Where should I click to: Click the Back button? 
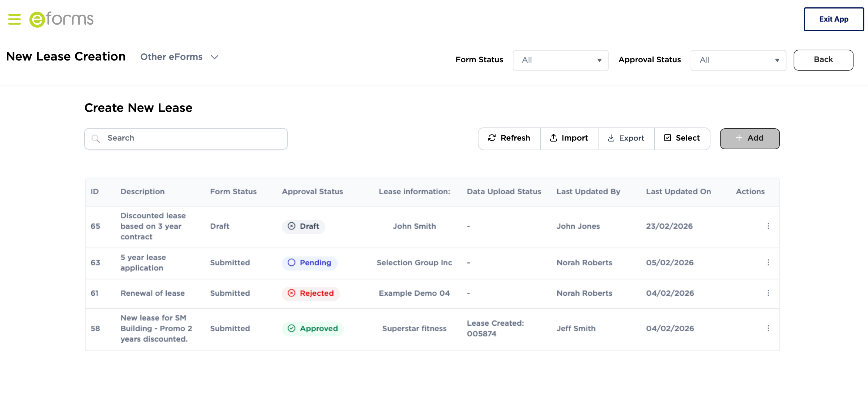pyautogui.click(x=823, y=60)
